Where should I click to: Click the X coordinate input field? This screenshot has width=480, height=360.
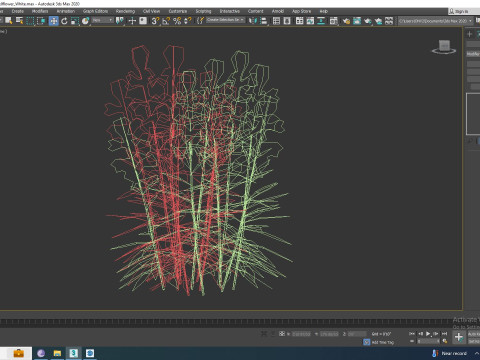301,334
